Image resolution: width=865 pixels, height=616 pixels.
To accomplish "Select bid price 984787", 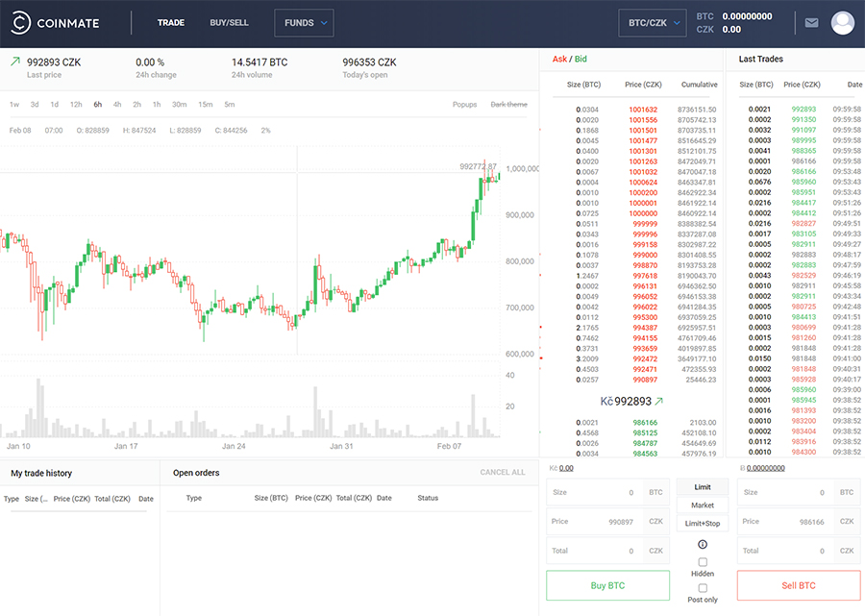I will point(644,443).
